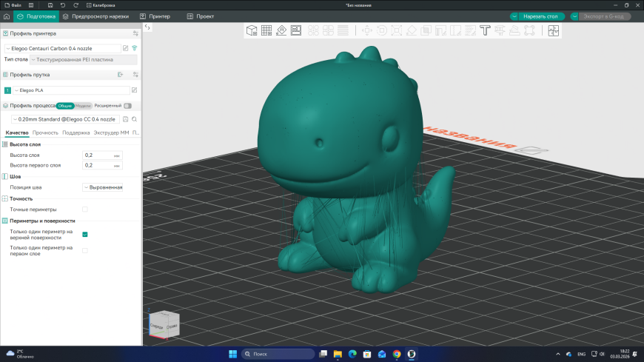Click the save process preset icon

[125, 119]
